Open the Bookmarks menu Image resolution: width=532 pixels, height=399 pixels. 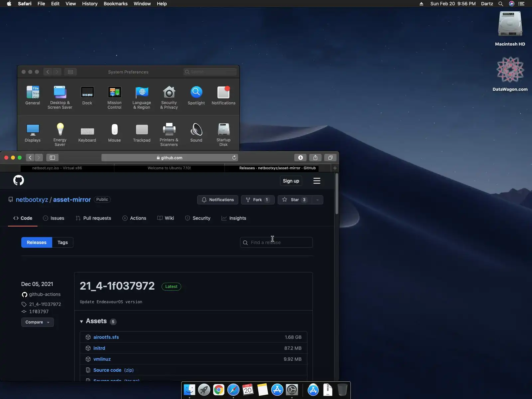(116, 4)
